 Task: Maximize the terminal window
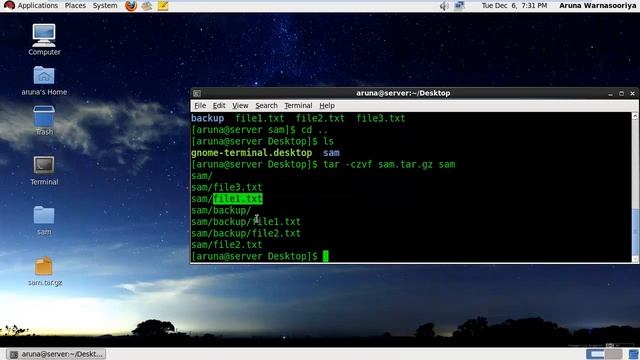pyautogui.click(x=621, y=93)
